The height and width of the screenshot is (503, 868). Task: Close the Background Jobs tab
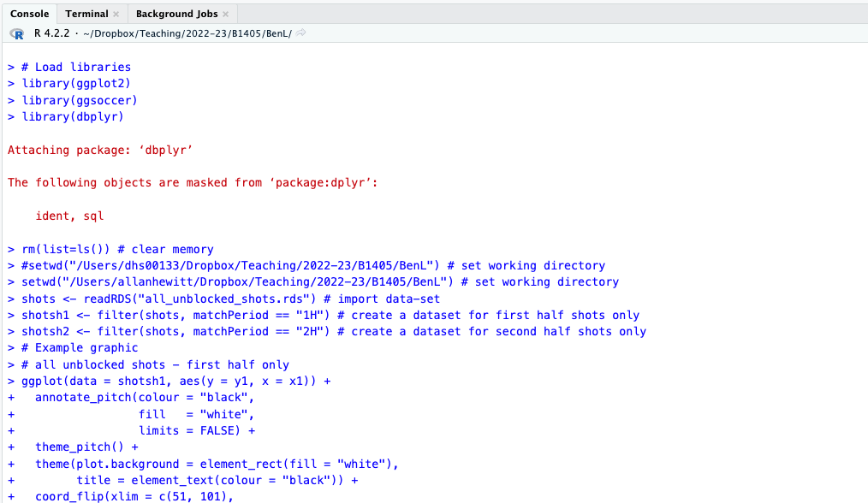coord(225,15)
